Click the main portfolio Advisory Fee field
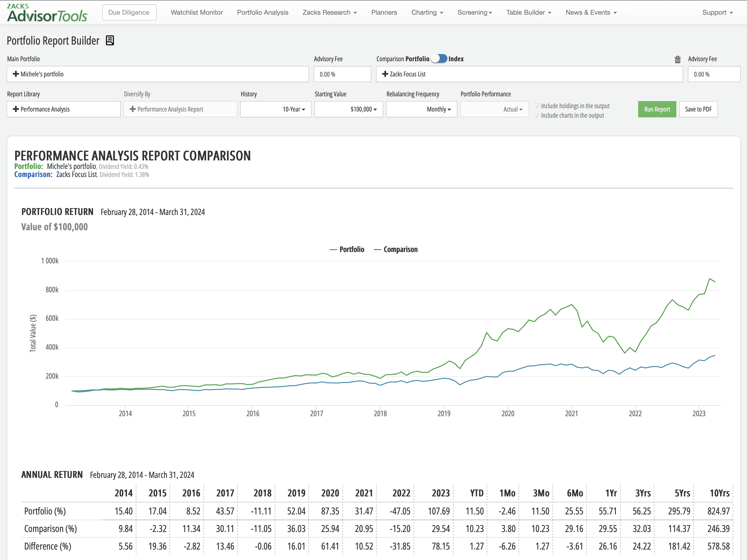Image resolution: width=747 pixels, height=560 pixels. point(342,74)
